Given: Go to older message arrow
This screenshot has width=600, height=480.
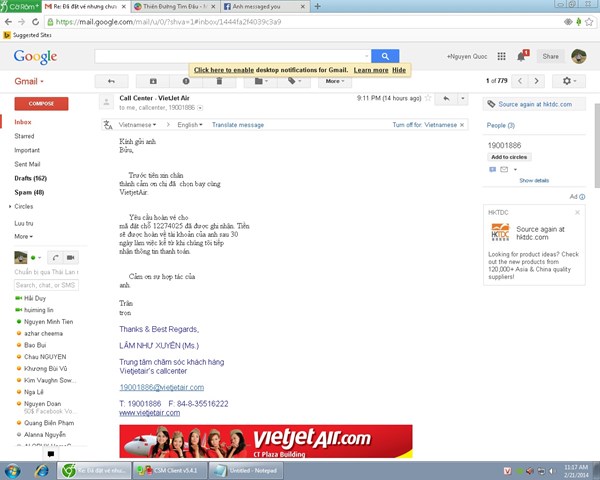Looking at the screenshot, I should coord(536,81).
